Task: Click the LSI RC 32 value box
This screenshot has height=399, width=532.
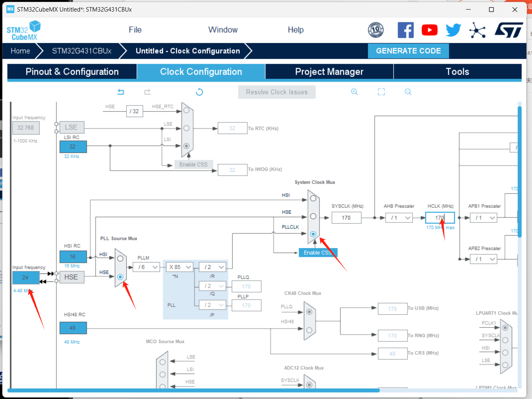Action: [73, 147]
